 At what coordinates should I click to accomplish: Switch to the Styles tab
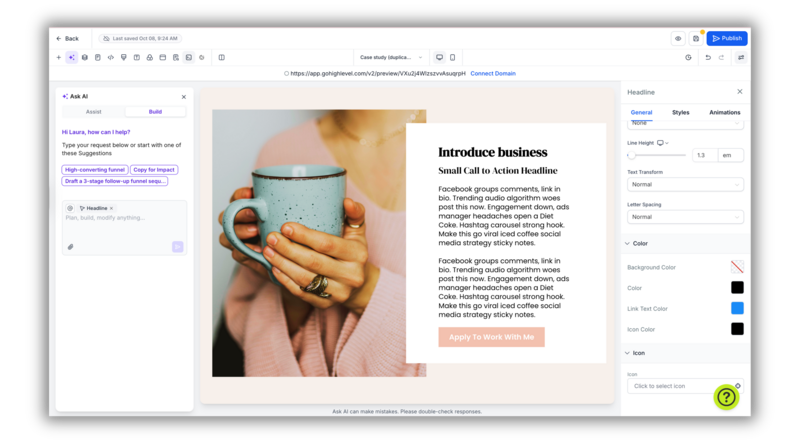681,113
